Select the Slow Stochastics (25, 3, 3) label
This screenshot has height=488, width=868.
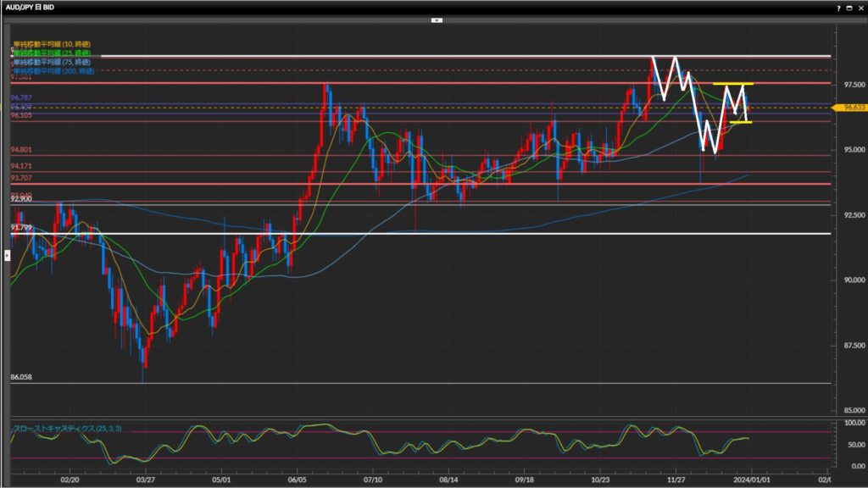pos(67,429)
